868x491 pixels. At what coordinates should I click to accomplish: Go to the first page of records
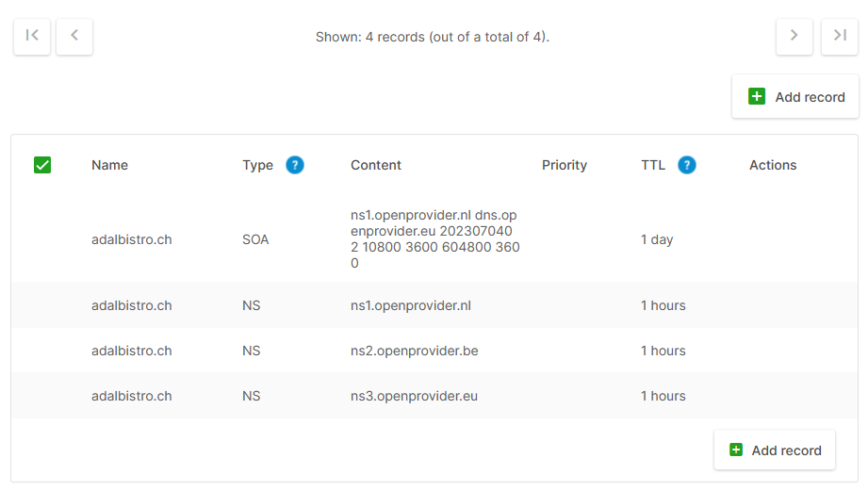32,37
